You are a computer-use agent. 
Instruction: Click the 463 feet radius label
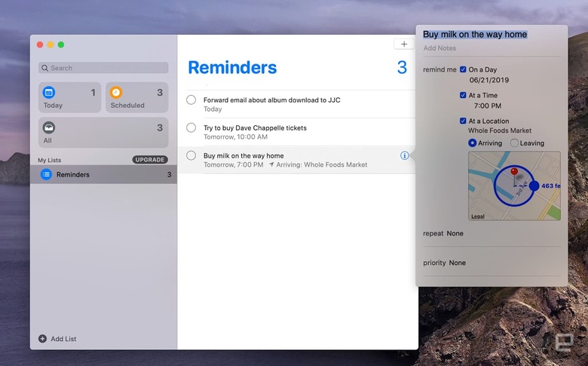[550, 186]
